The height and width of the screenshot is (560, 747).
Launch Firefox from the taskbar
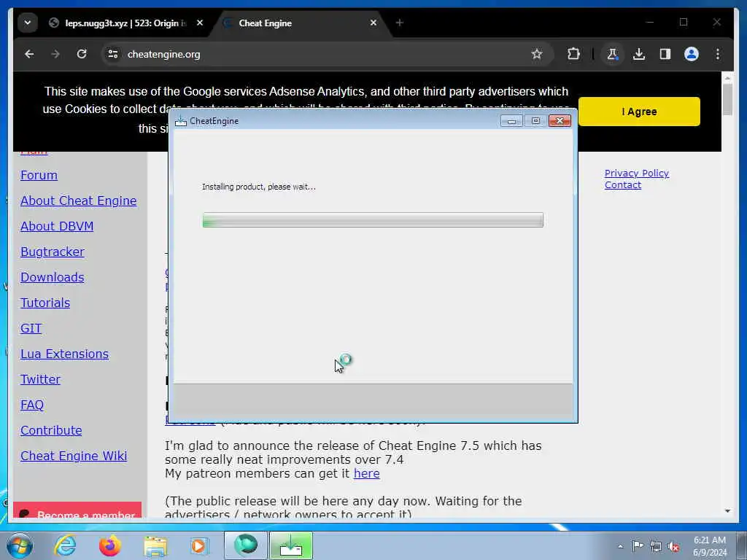coord(109,545)
